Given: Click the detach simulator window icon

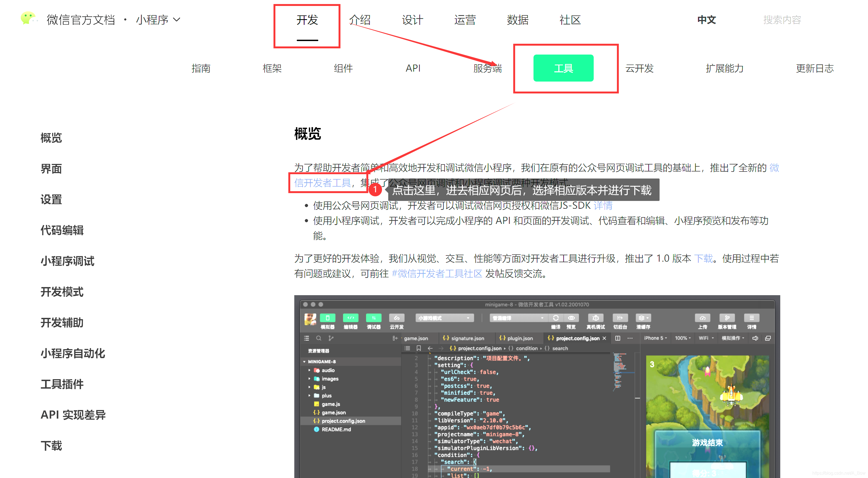Looking at the screenshot, I should tap(768, 338).
